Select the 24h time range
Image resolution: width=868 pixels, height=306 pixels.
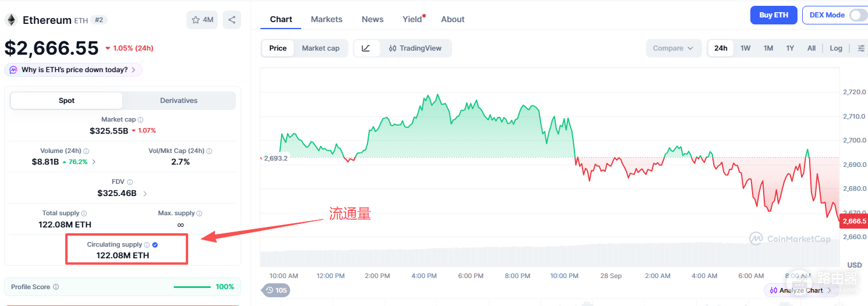coord(721,48)
